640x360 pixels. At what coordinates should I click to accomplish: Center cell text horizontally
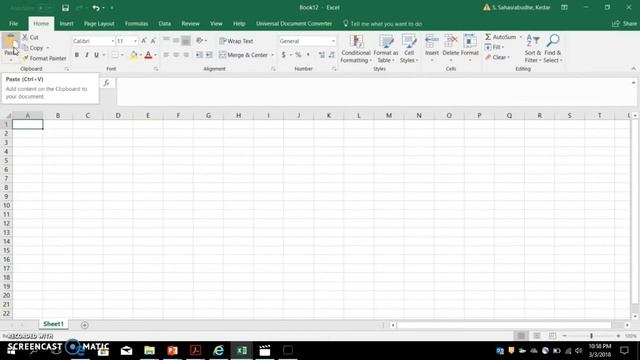176,55
